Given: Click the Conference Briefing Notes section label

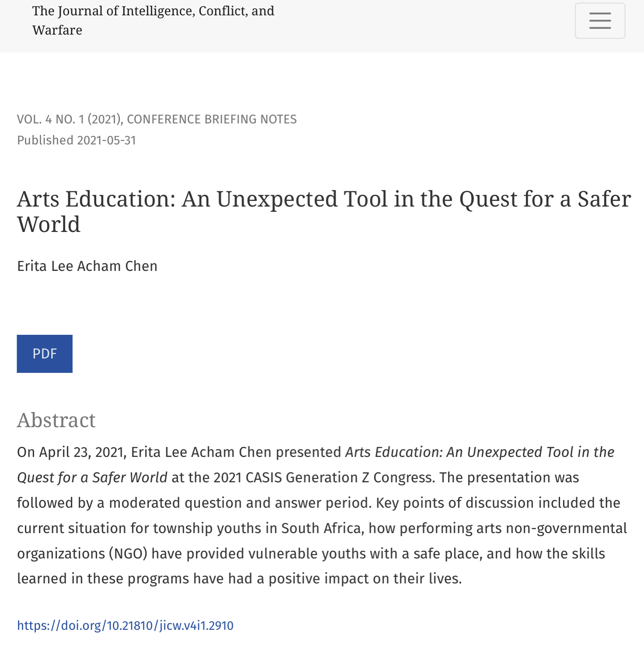Looking at the screenshot, I should tap(212, 119).
